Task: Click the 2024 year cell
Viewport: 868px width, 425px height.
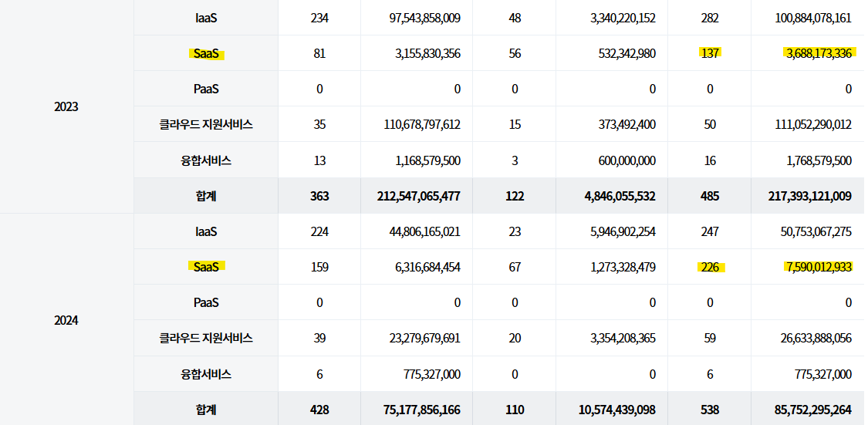Action: [x=66, y=320]
